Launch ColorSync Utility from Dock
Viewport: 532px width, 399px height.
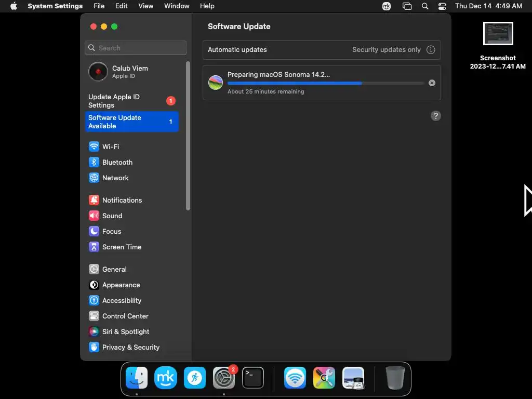[324, 378]
